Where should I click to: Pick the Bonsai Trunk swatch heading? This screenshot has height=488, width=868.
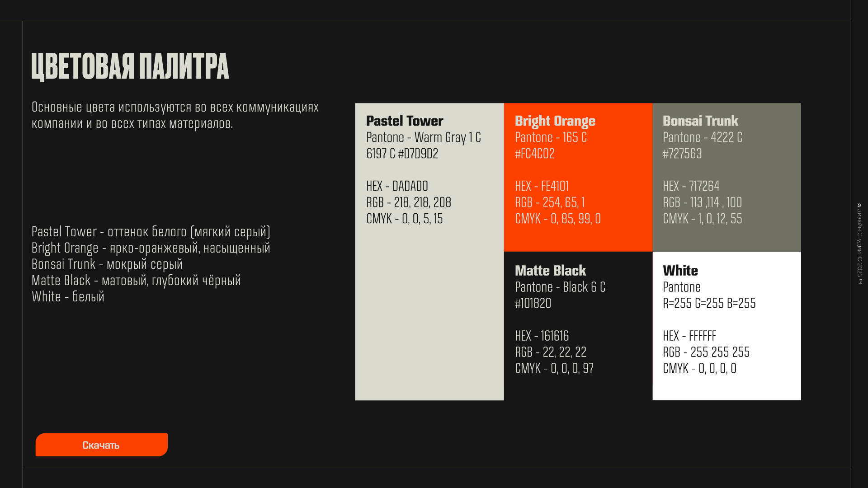coord(700,121)
